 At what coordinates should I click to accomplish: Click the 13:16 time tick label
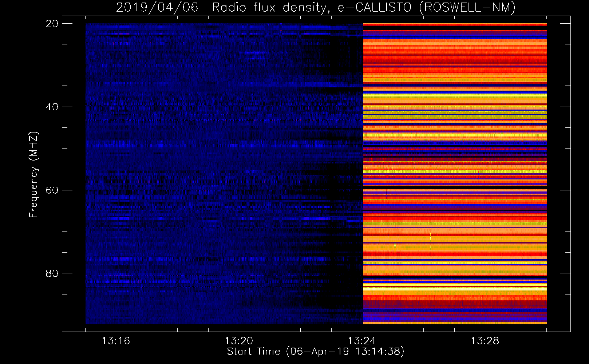coord(116,341)
